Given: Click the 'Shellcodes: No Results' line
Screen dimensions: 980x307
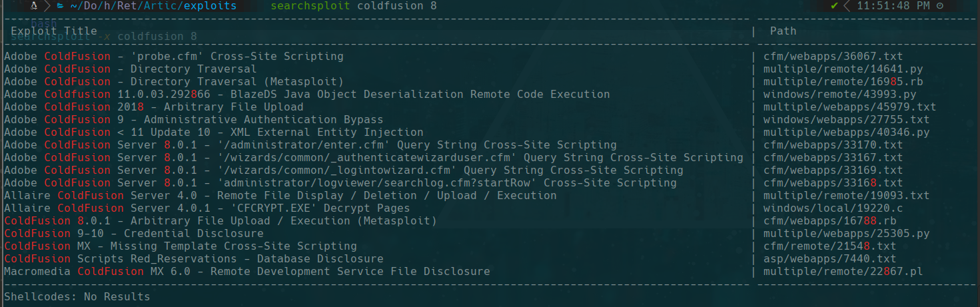Looking at the screenshot, I should pyautogui.click(x=77, y=296).
